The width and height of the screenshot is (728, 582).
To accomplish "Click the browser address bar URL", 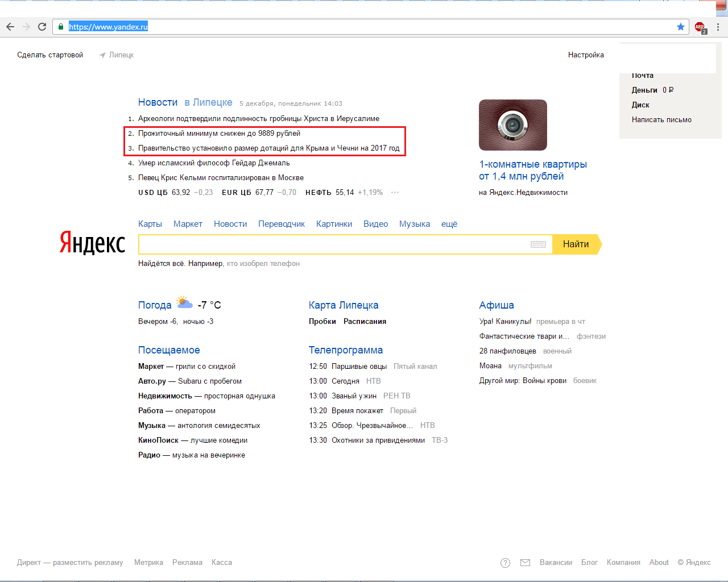I will click(x=108, y=27).
